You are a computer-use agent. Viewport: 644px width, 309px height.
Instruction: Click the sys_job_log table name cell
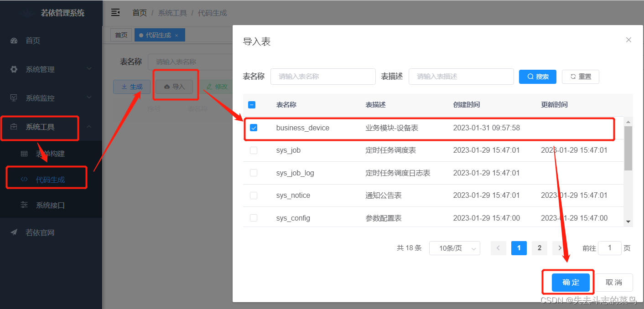(295, 173)
